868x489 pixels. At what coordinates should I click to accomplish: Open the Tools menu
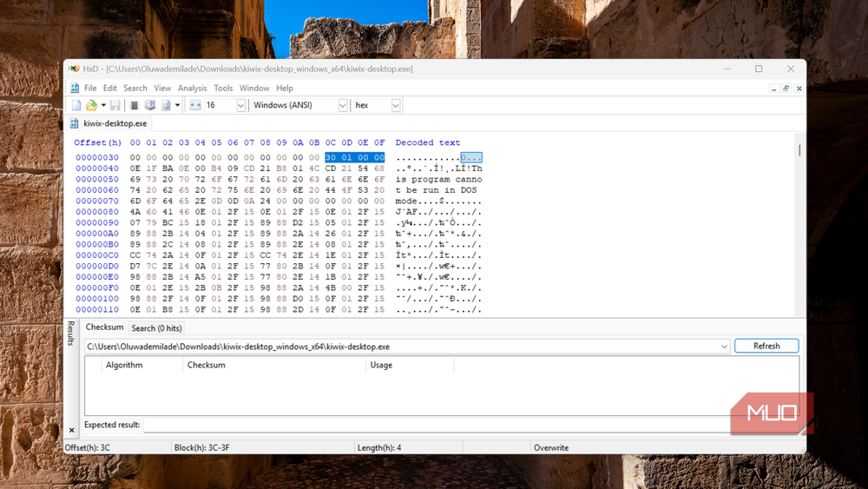click(223, 88)
